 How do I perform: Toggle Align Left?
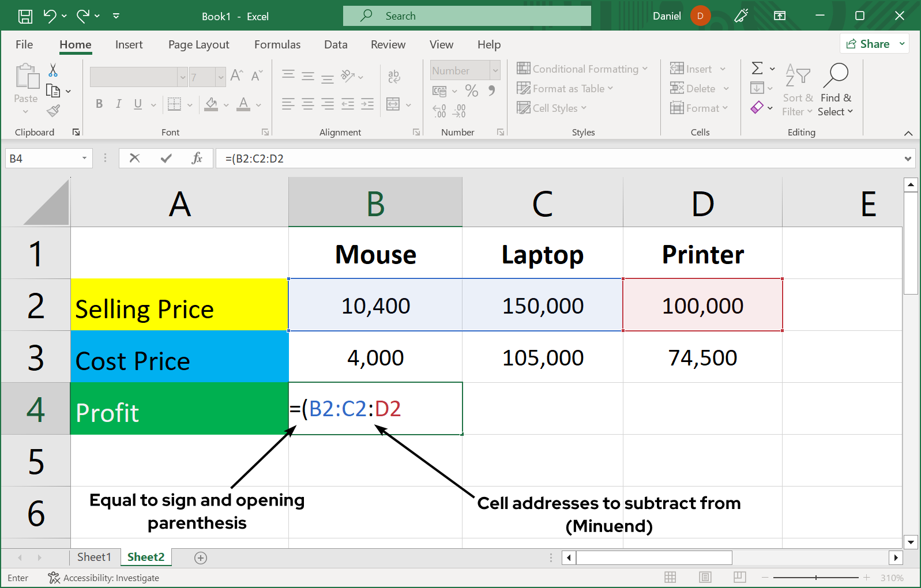(288, 104)
